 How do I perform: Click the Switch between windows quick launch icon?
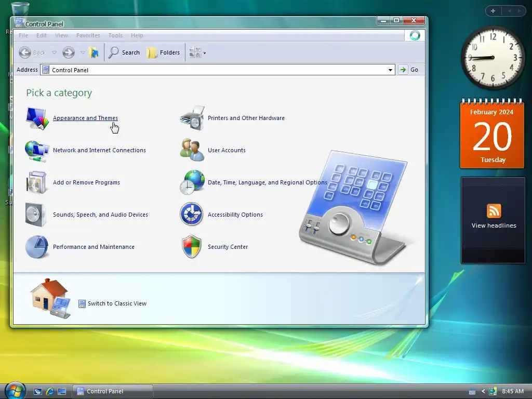37,391
